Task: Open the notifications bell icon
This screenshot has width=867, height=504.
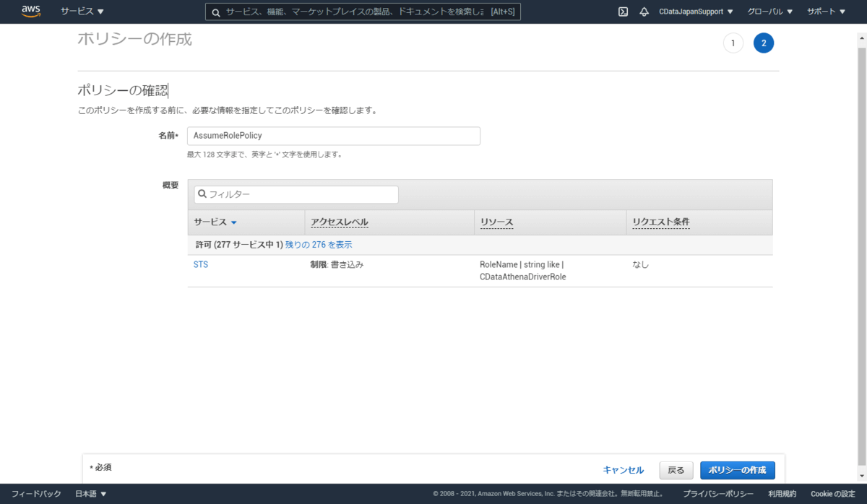Action: tap(644, 12)
